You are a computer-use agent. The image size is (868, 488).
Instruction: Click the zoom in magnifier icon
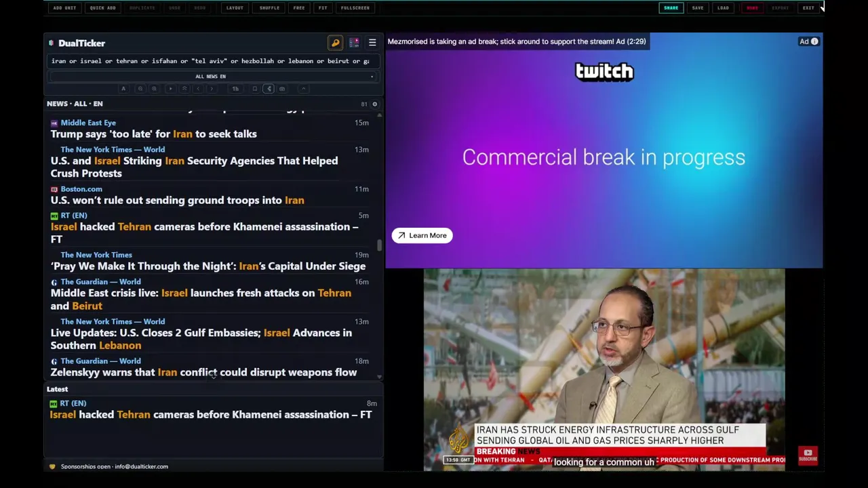154,89
